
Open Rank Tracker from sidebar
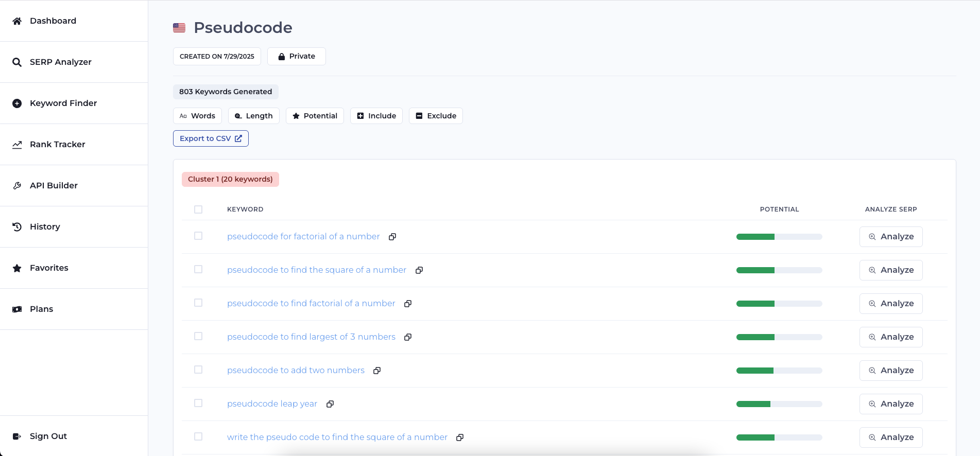pyautogui.click(x=74, y=145)
